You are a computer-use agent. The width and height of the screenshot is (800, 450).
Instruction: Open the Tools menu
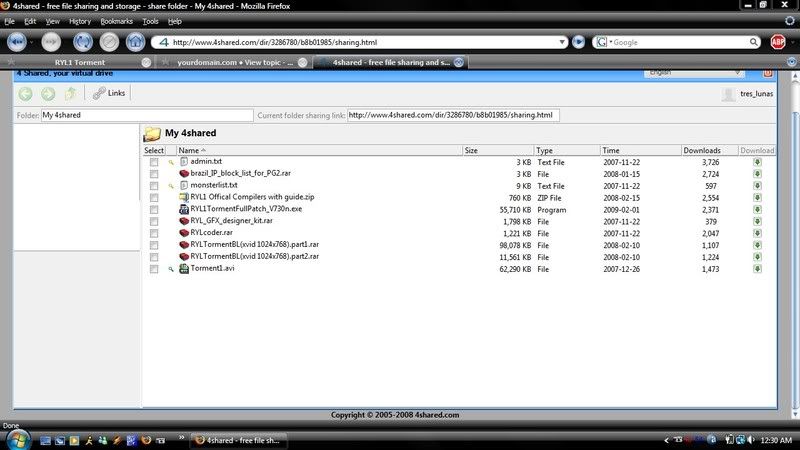coord(150,21)
